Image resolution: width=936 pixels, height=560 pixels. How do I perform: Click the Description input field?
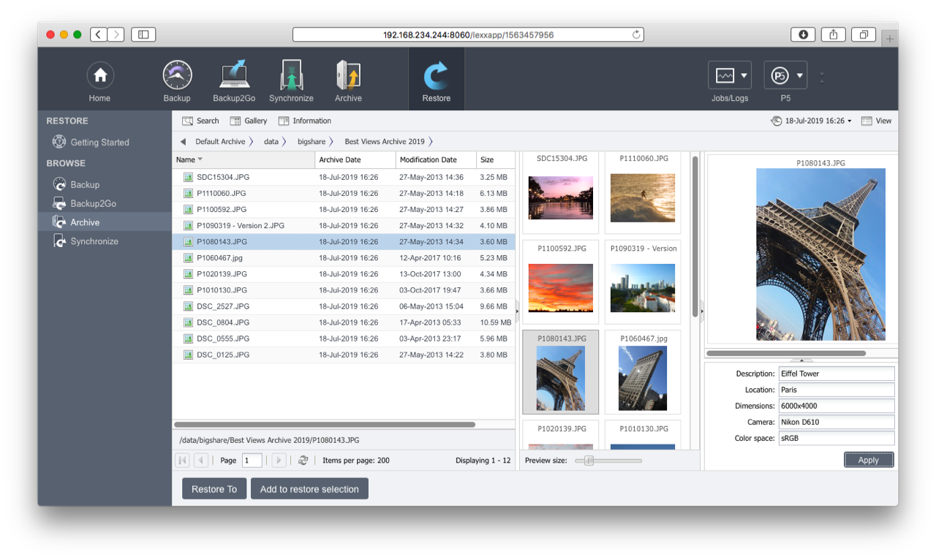(836, 374)
